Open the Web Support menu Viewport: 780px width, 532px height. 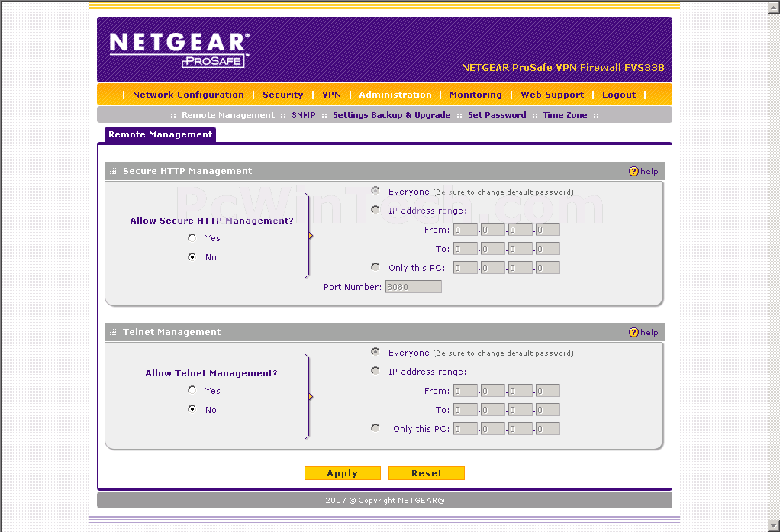[x=552, y=95]
